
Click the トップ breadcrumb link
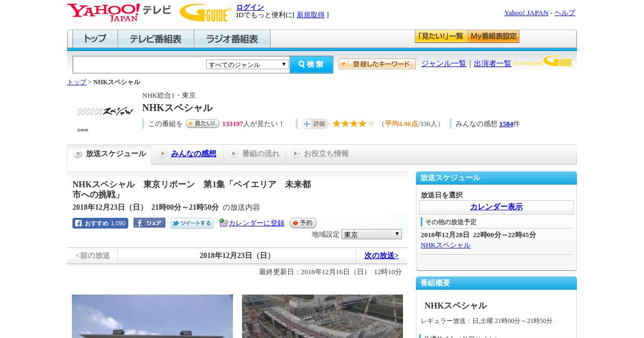[x=77, y=82]
